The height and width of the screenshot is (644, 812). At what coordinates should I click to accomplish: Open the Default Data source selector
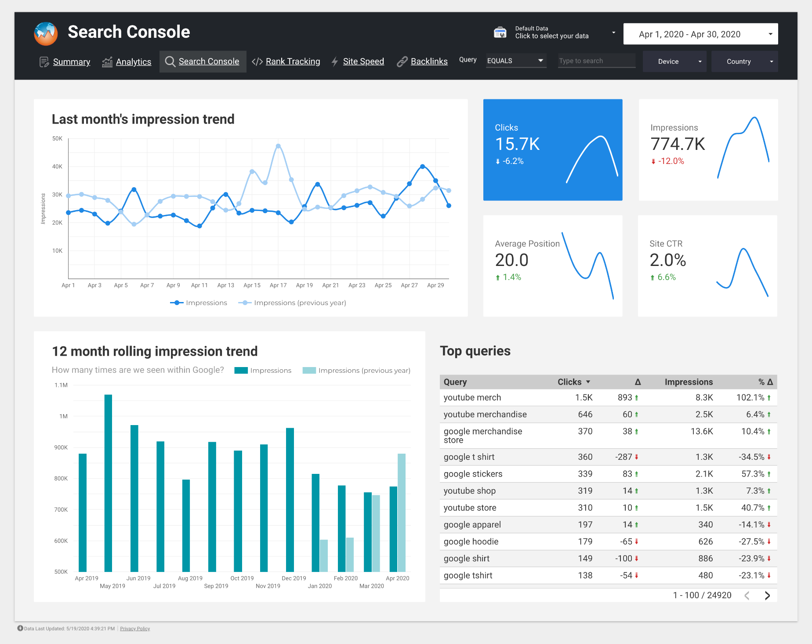coord(555,33)
